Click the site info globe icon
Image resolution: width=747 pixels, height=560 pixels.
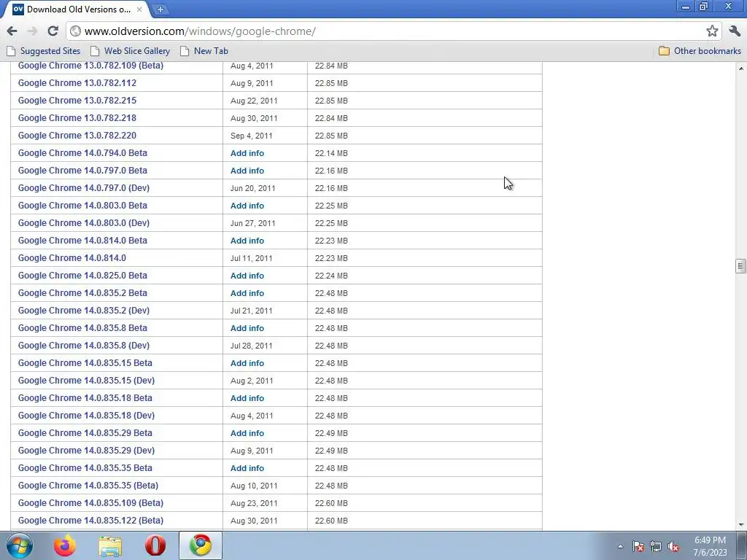(x=75, y=31)
